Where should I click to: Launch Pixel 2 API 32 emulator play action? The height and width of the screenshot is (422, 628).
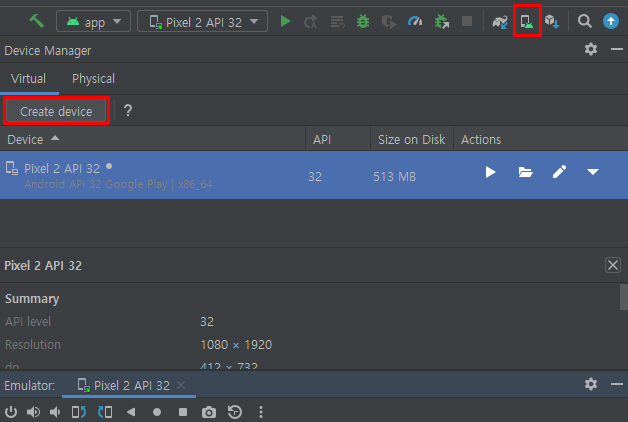point(490,172)
